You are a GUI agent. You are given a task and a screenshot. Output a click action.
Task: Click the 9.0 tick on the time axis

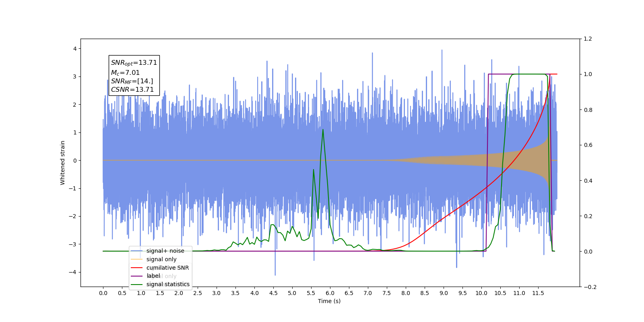[444, 293]
